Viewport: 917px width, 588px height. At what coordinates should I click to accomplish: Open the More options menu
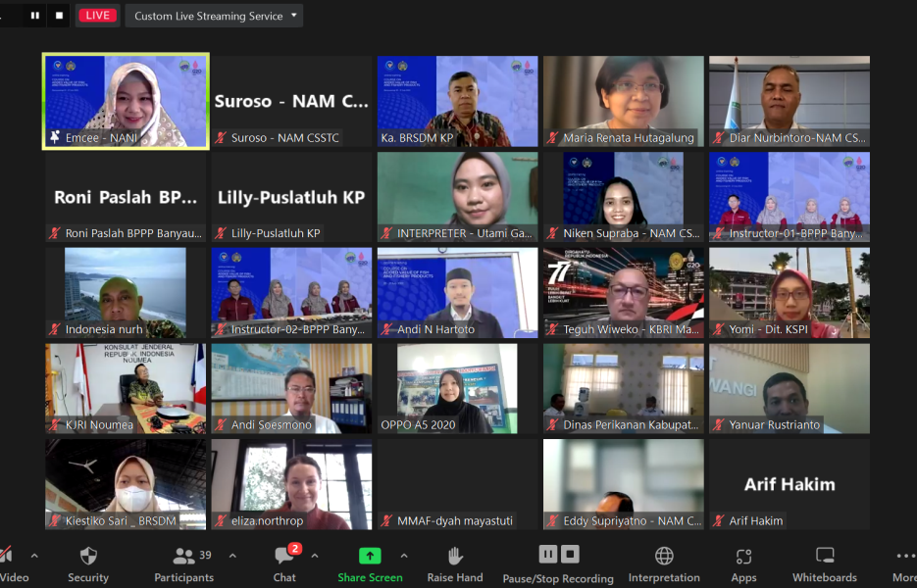click(904, 563)
